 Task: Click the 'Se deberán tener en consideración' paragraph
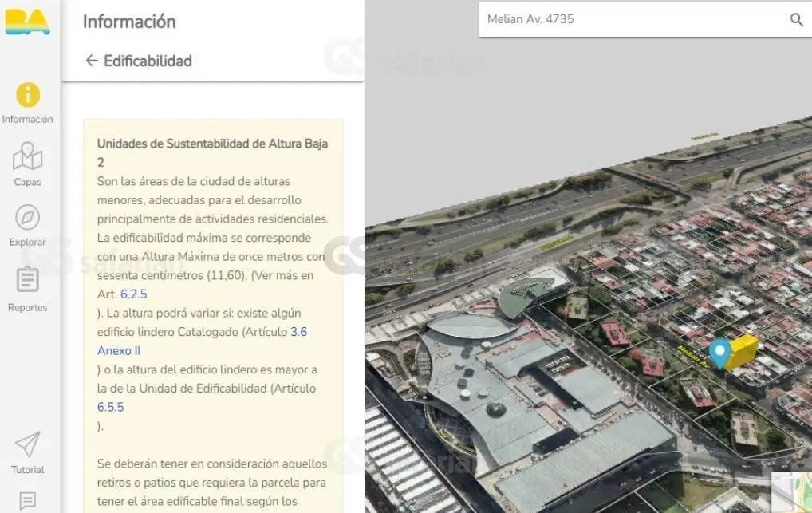click(212, 483)
